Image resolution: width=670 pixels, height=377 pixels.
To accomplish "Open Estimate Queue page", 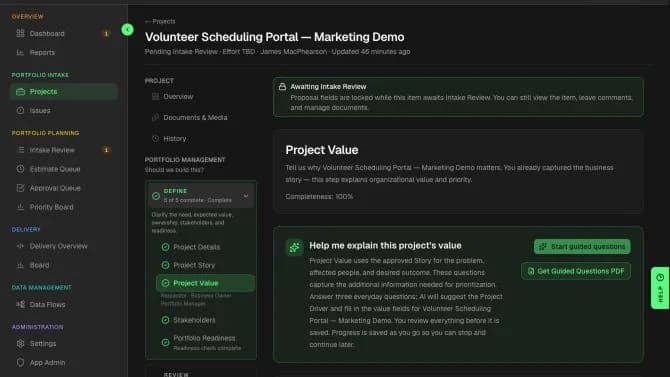I will pyautogui.click(x=63, y=169).
